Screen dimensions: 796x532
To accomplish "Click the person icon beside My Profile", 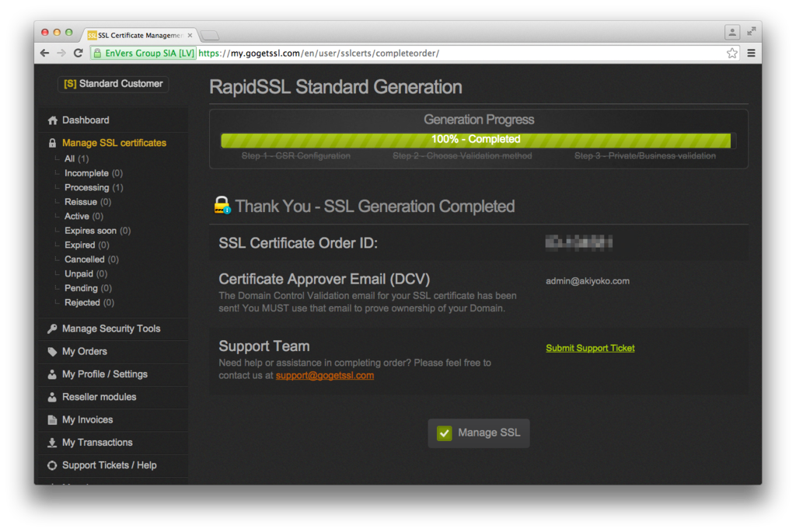I will (x=52, y=374).
